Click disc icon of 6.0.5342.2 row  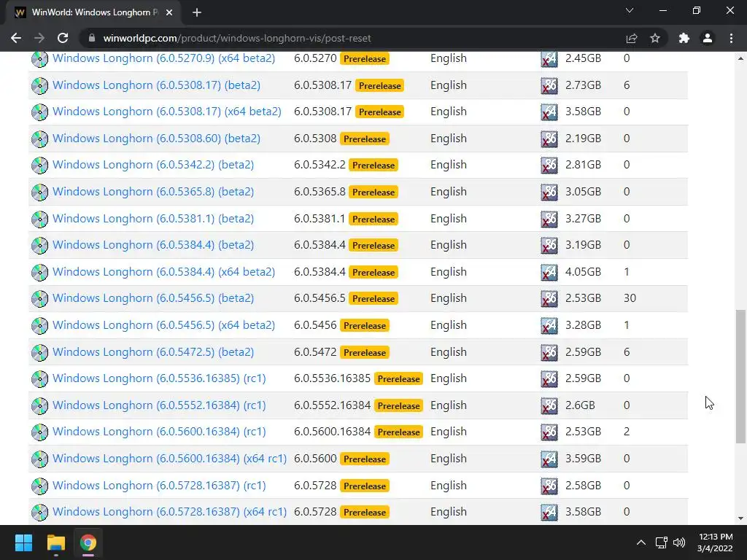click(x=39, y=166)
